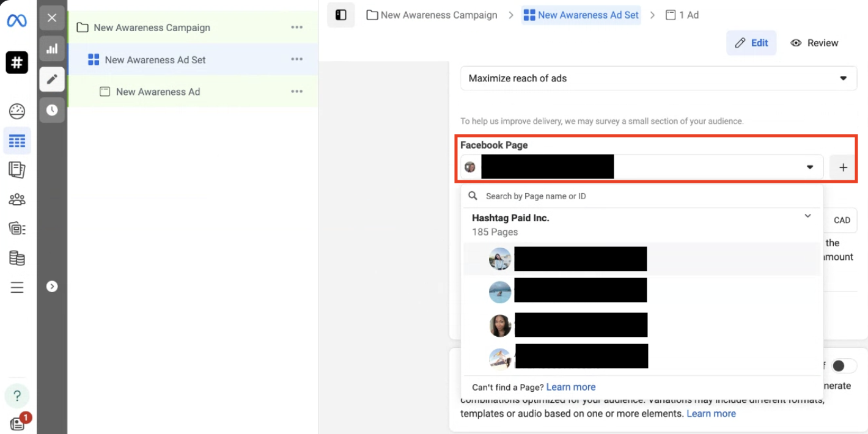The height and width of the screenshot is (434, 868).
Task: Open the clock history icon
Action: [x=52, y=110]
